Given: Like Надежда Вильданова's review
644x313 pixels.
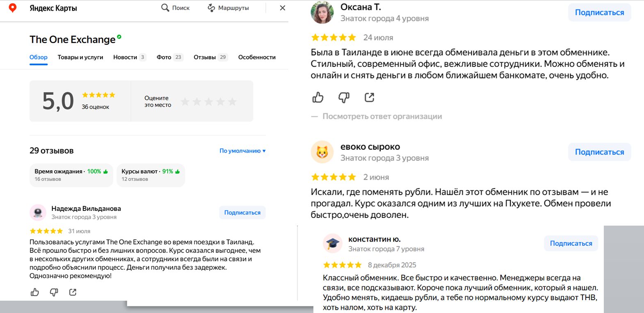Looking at the screenshot, I should click(x=35, y=292).
